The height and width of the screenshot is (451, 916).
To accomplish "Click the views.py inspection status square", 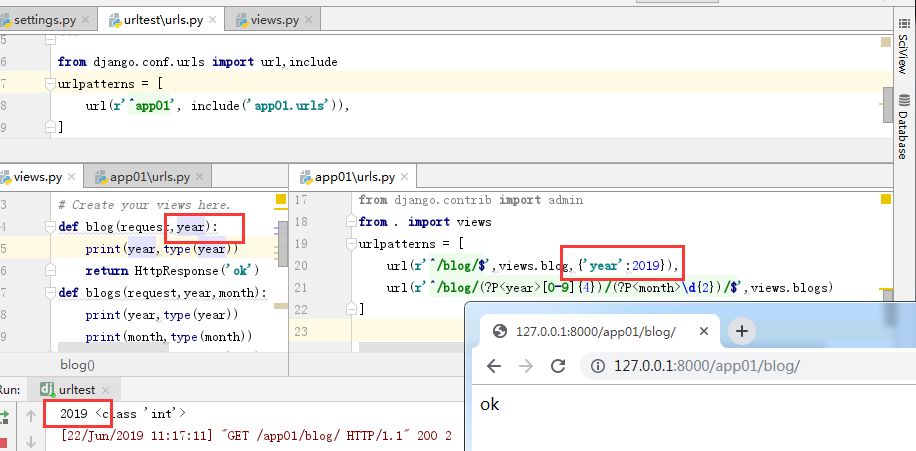I will coord(280,200).
